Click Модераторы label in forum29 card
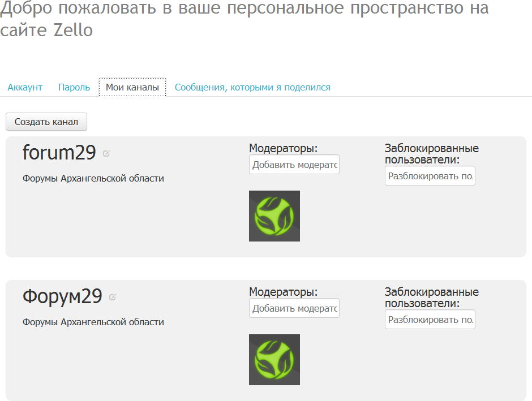Image resolution: width=532 pixels, height=401 pixels. click(x=284, y=149)
